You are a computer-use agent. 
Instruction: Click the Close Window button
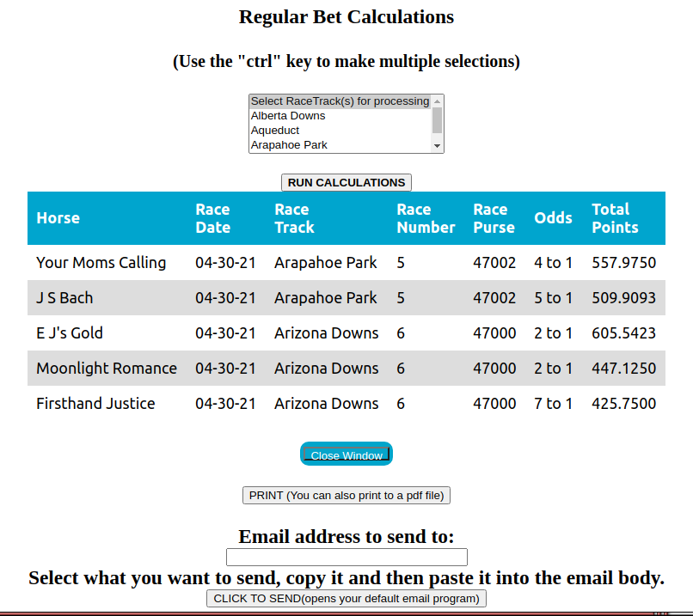tap(346, 454)
